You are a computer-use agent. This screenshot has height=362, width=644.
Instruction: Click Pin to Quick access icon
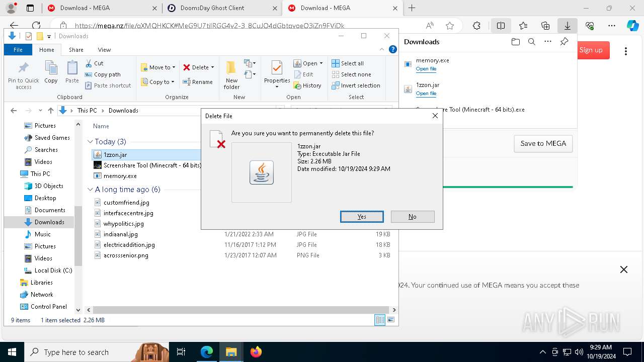click(x=23, y=75)
